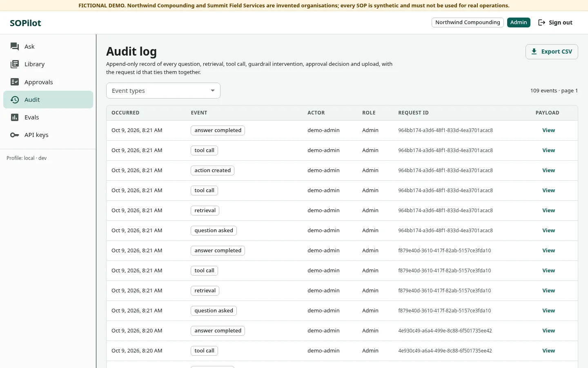
Task: Click the Library documents icon
Action: tap(15, 64)
